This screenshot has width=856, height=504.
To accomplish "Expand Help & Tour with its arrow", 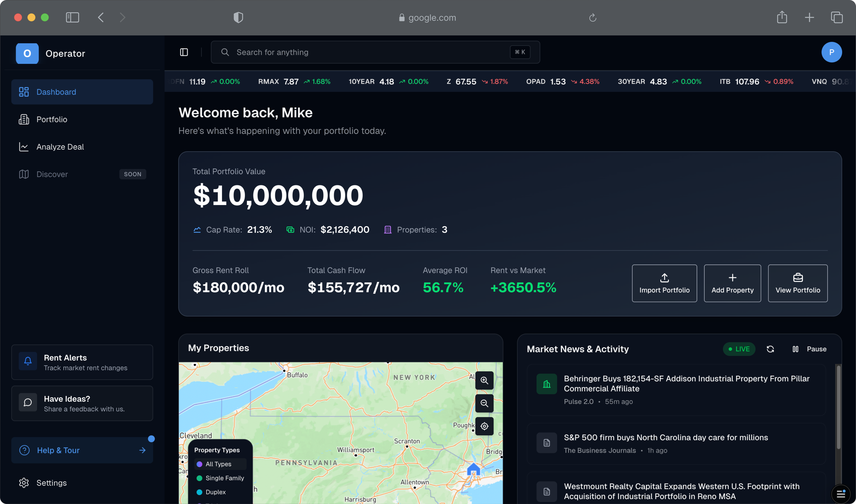I will point(142,450).
